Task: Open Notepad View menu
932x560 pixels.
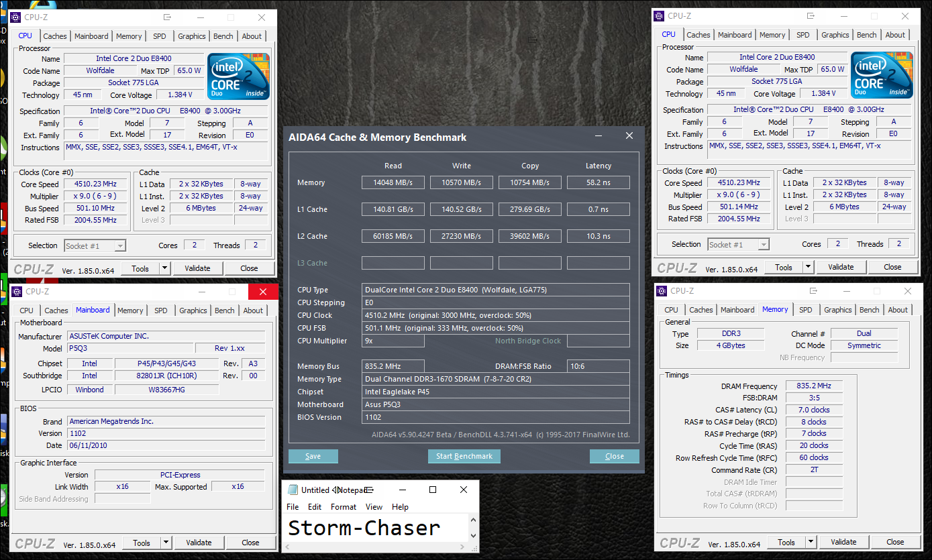Action: click(374, 507)
